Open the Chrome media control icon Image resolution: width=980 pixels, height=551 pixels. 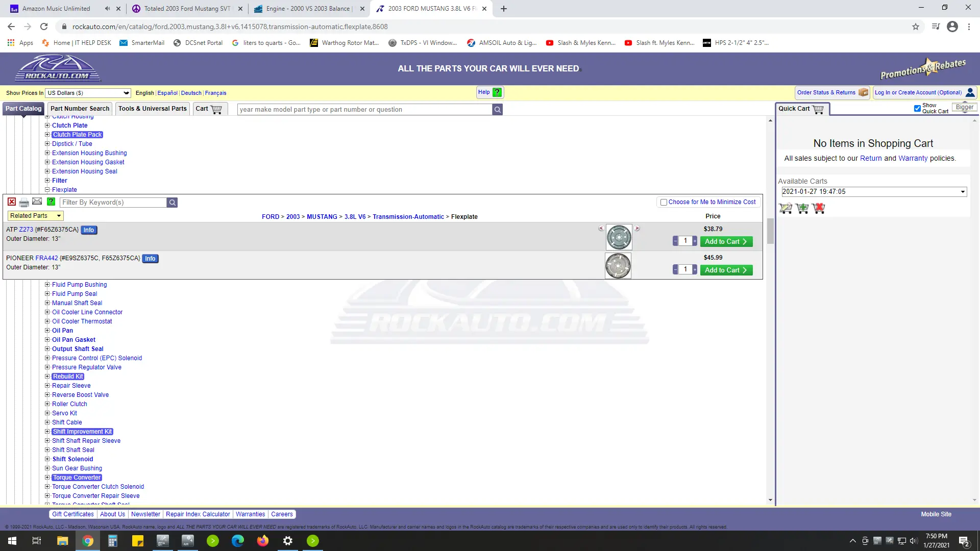click(x=936, y=27)
